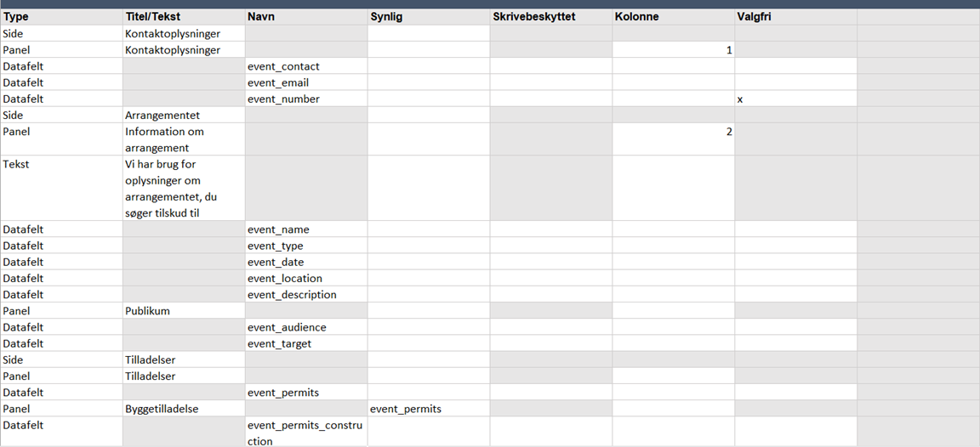Viewport: 980px width, 447px height.
Task: Select the Publikum panel title cell
Action: (x=183, y=311)
